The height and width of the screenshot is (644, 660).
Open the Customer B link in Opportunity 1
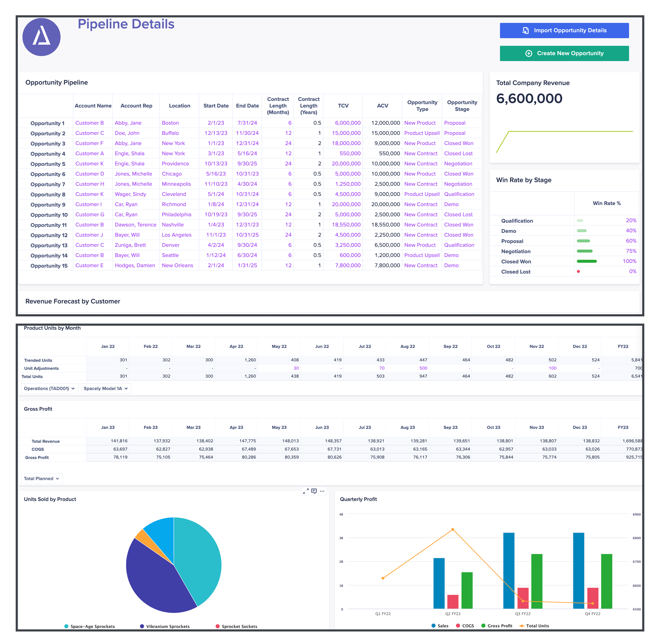pyautogui.click(x=89, y=123)
